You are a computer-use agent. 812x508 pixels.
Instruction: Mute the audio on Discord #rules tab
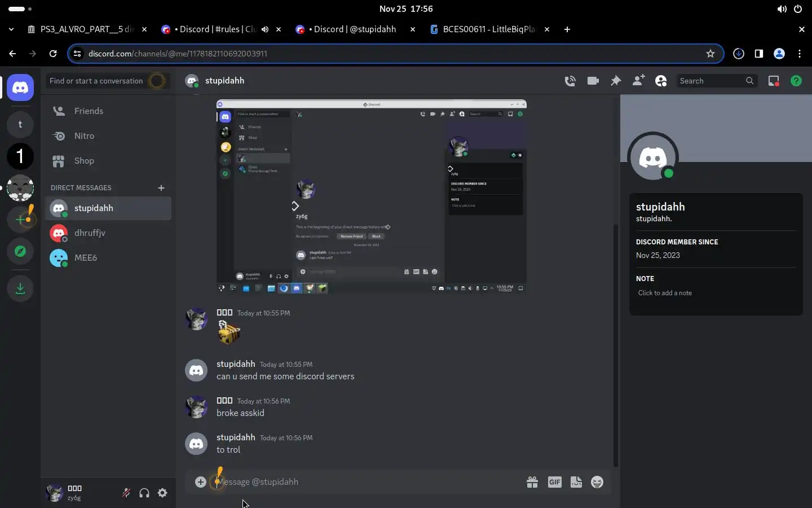click(265, 29)
